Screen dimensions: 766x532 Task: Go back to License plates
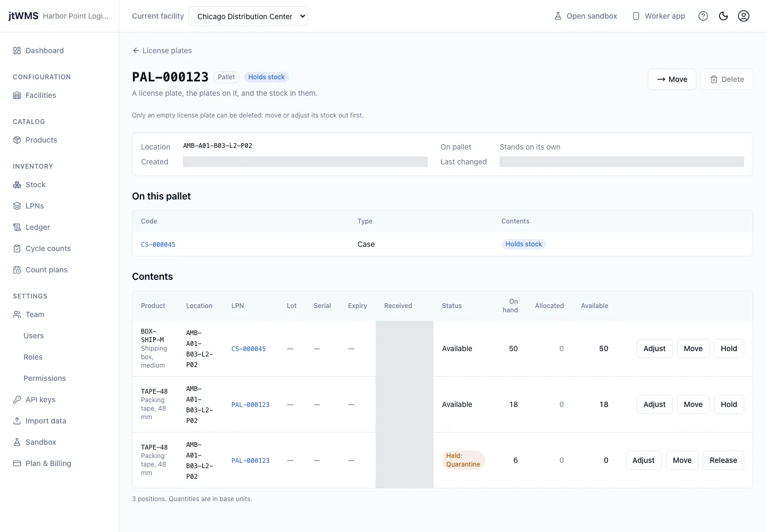[x=162, y=51]
